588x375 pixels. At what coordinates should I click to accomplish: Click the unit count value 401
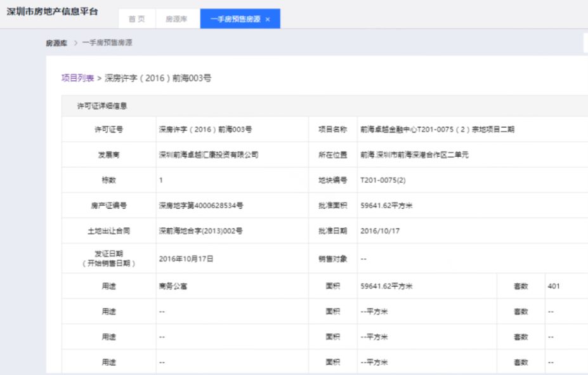point(554,286)
